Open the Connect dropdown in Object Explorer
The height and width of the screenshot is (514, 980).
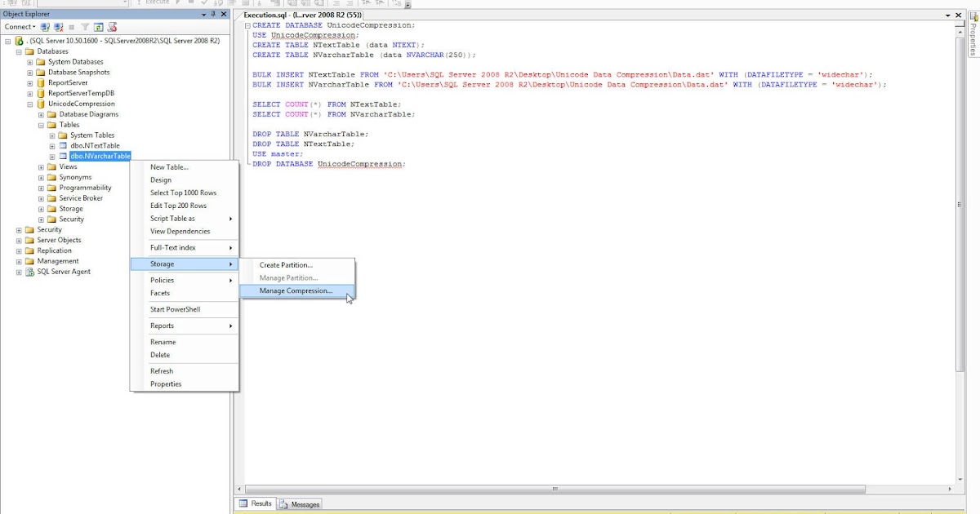point(33,26)
